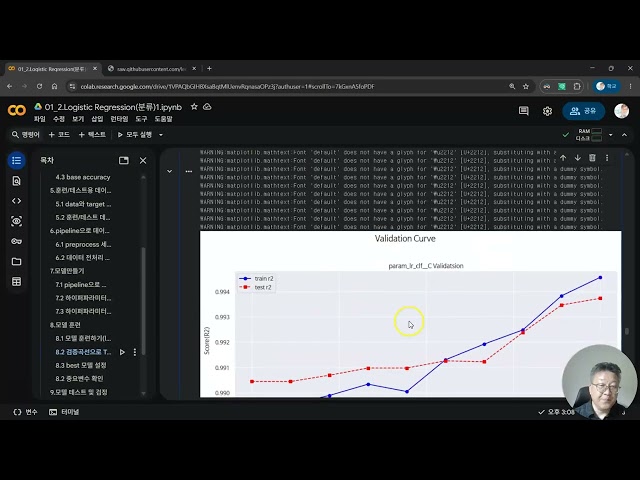Click the 공유 share button
The image size is (640, 480).
(584, 111)
